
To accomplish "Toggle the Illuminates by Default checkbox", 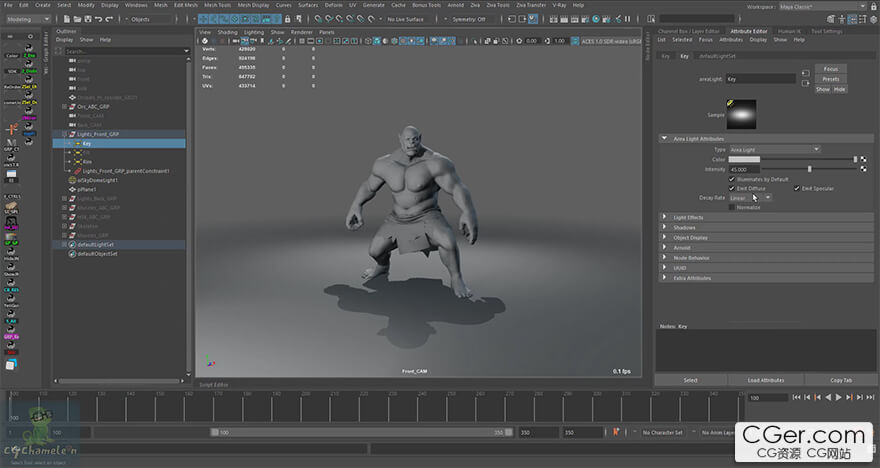I will (732, 179).
